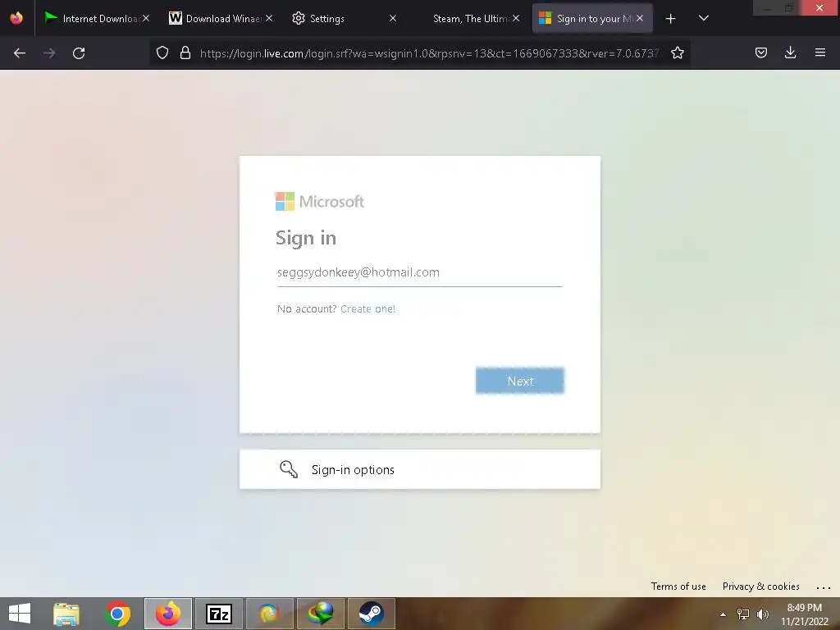Click the Next button

pyautogui.click(x=519, y=381)
